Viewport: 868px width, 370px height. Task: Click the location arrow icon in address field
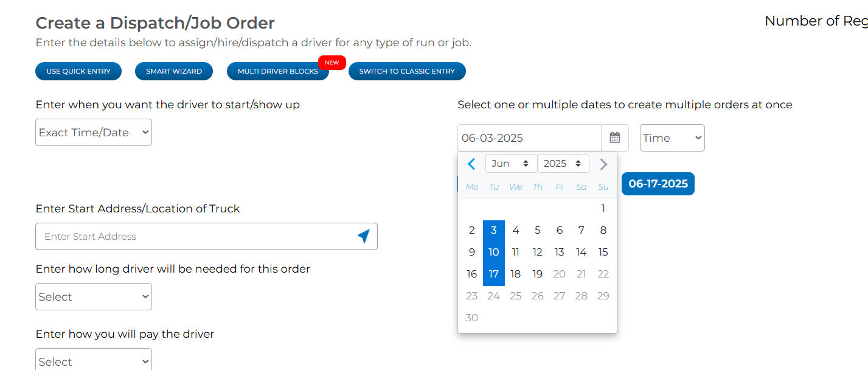tap(363, 236)
